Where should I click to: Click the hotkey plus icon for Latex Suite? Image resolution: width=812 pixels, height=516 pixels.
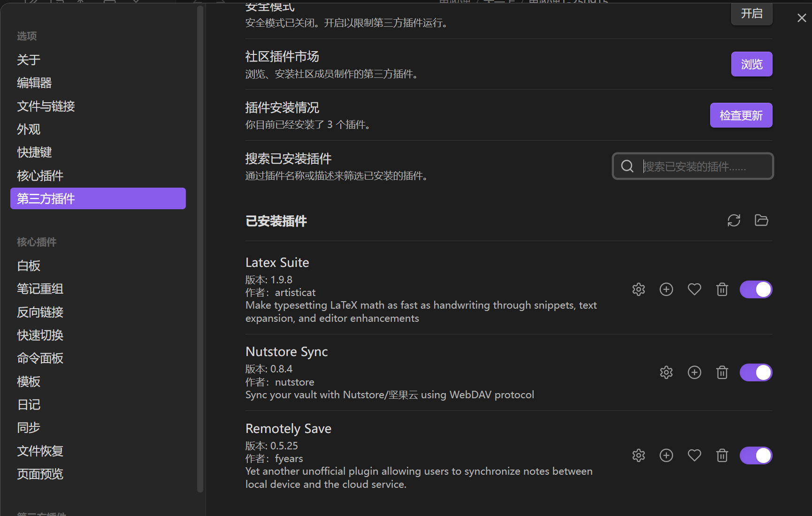666,289
